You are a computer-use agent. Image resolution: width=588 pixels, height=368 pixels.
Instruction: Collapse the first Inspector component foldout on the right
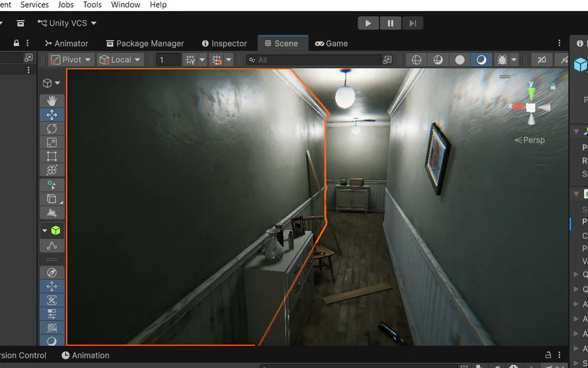click(x=576, y=131)
